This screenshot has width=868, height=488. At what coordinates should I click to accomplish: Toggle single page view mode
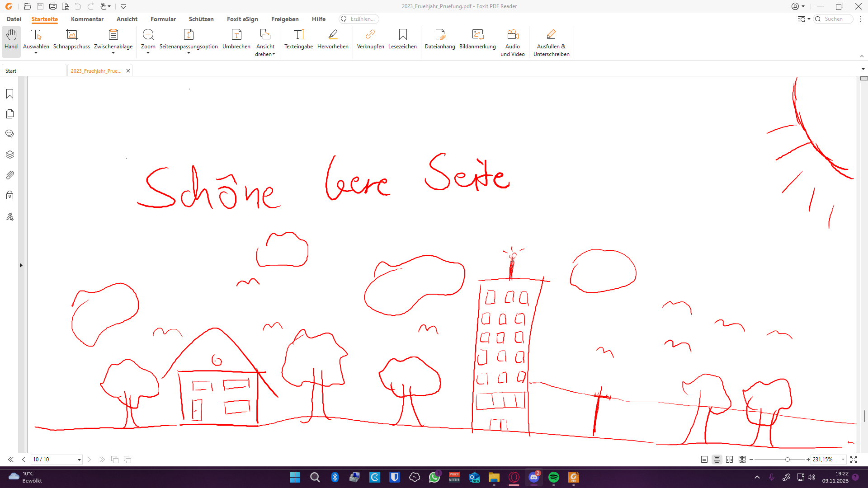[704, 460]
